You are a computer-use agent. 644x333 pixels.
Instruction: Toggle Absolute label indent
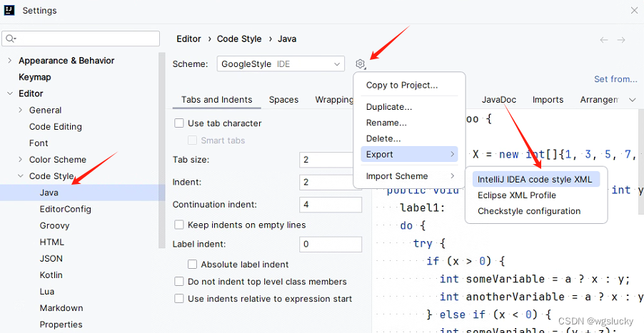(192, 264)
